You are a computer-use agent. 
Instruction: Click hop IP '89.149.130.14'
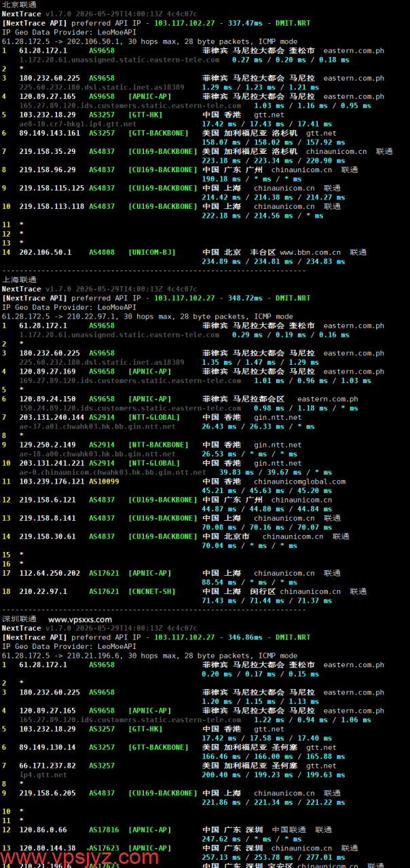coord(48,747)
